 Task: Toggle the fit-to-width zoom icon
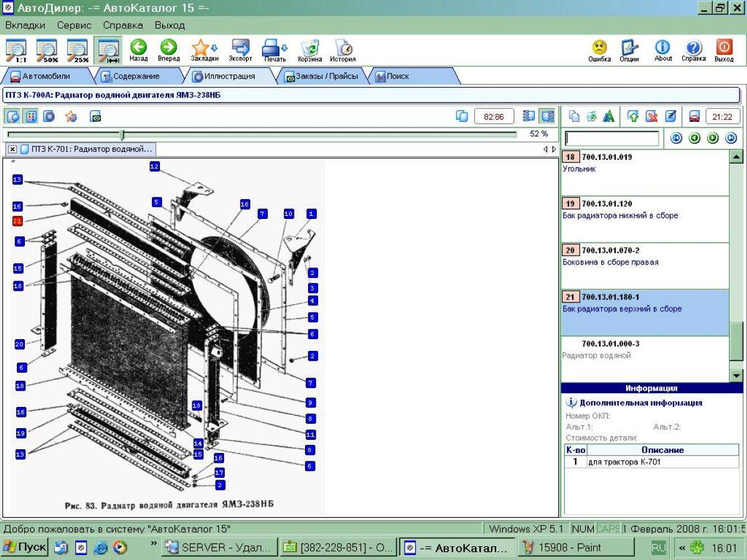point(109,50)
